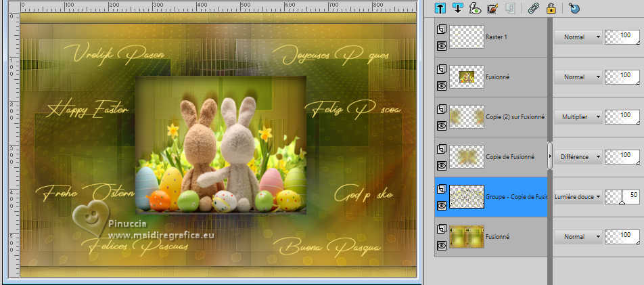Click layer type icon for Copie de Fusionné

pos(442,149)
